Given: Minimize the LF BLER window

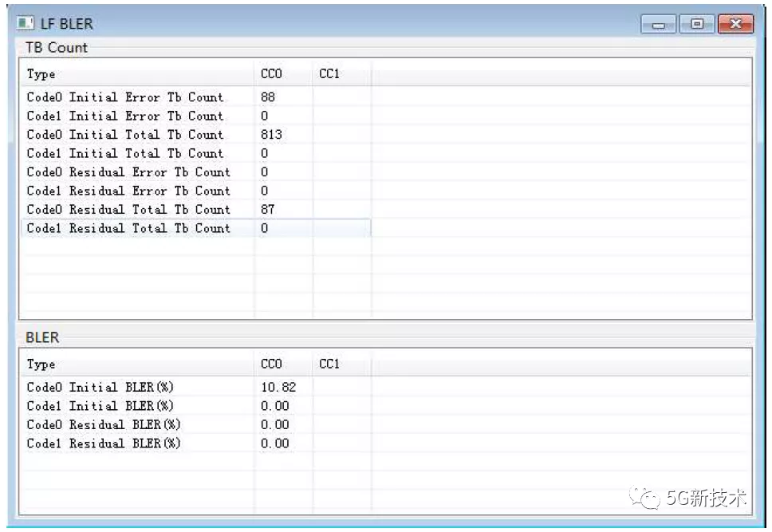Looking at the screenshot, I should [x=659, y=24].
